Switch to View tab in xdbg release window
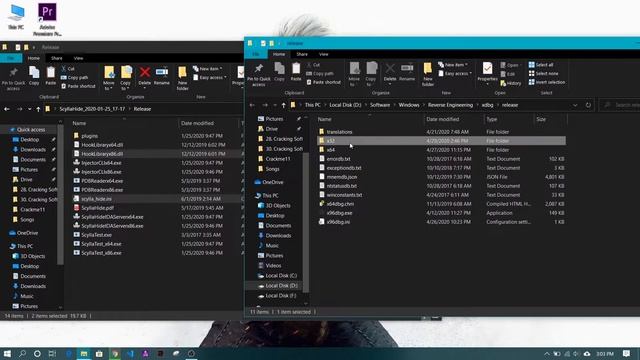This screenshot has height=360, width=640. [324, 54]
